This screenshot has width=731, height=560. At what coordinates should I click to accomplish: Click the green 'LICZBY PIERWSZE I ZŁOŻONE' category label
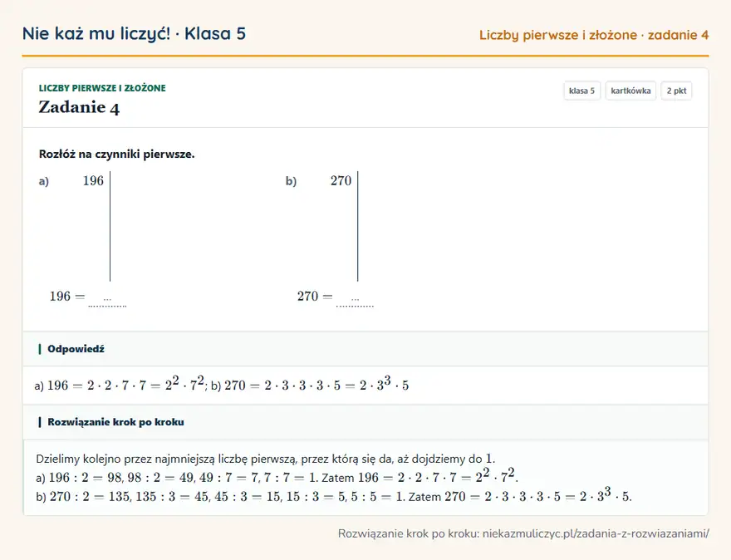(x=102, y=88)
